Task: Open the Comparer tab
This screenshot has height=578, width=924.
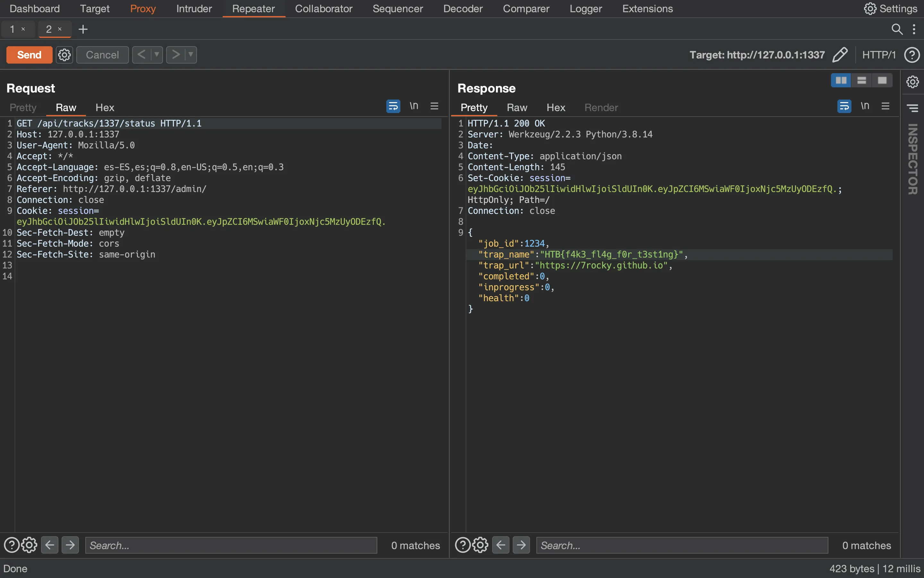Action: (526, 8)
